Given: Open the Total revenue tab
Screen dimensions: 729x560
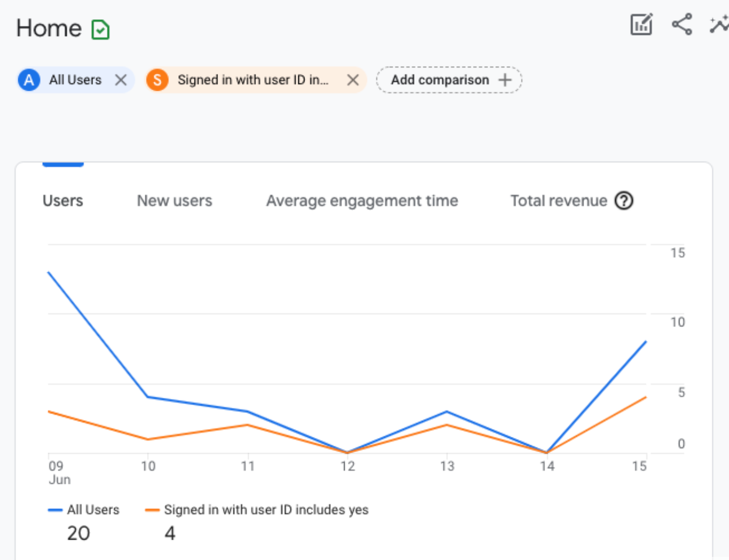Looking at the screenshot, I should pyautogui.click(x=558, y=201).
